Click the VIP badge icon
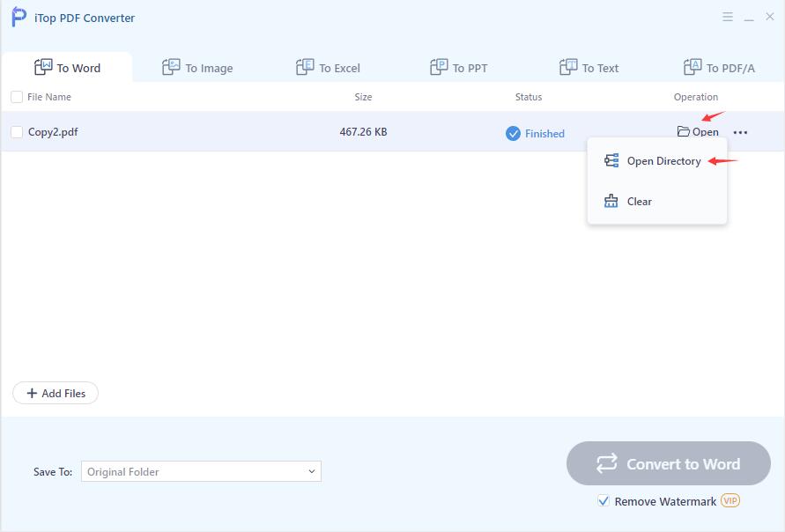This screenshot has height=532, width=785. point(730,500)
